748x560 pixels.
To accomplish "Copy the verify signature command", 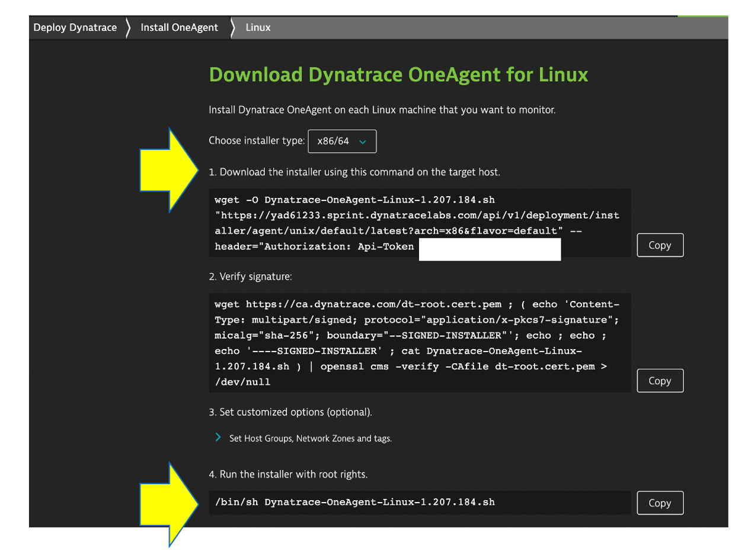I will click(660, 381).
